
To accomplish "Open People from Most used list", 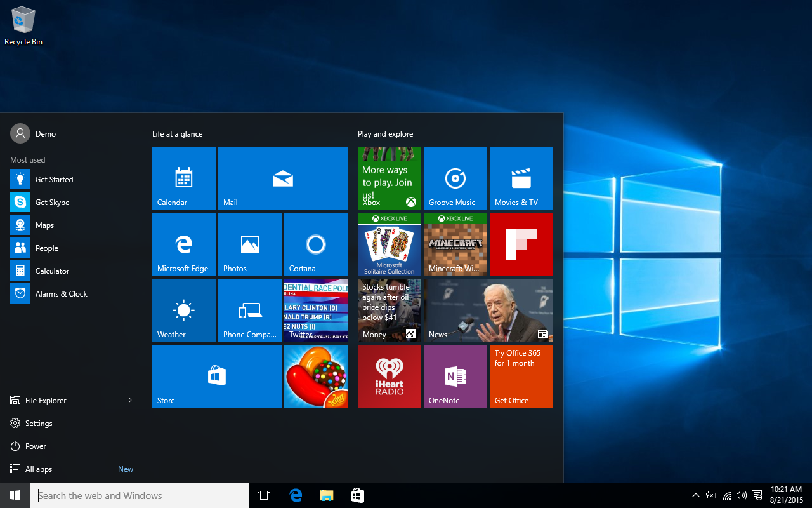I will coord(72,248).
